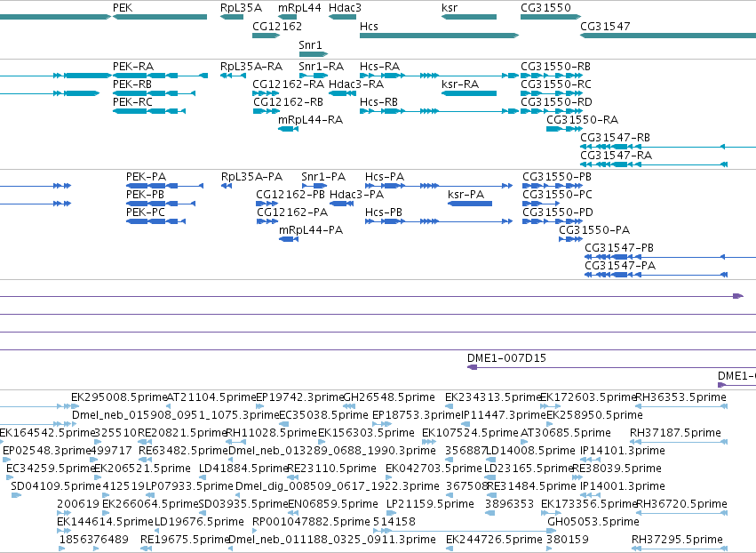
Task: Select the PEK gene feature
Action: pyautogui.click(x=160, y=17)
